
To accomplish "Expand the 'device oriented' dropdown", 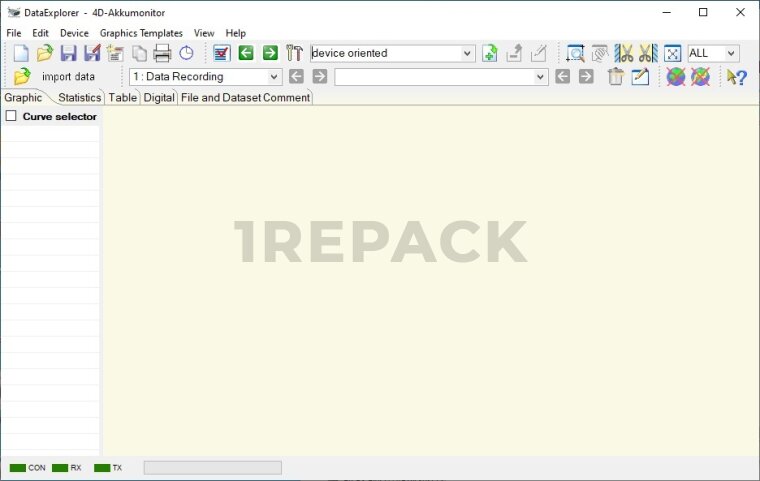I will (x=467, y=54).
